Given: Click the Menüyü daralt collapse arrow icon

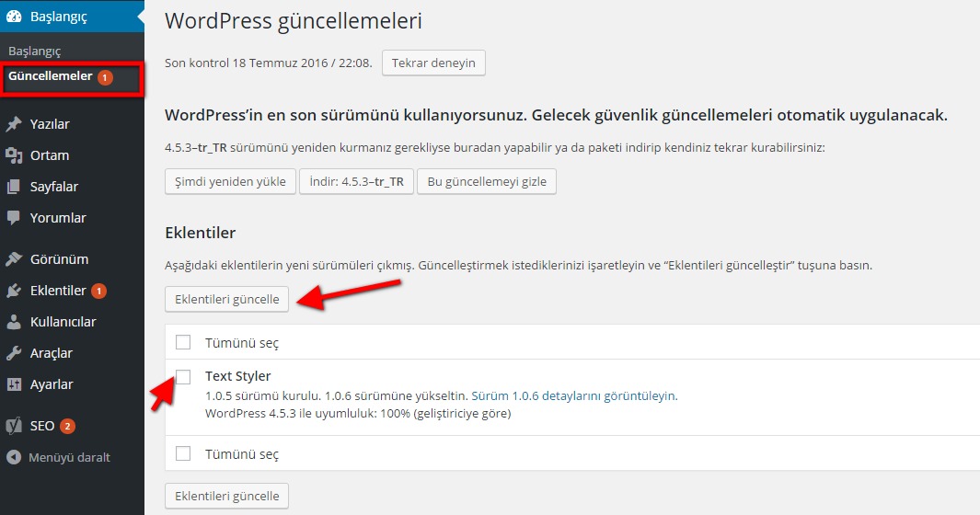Looking at the screenshot, I should coord(14,457).
